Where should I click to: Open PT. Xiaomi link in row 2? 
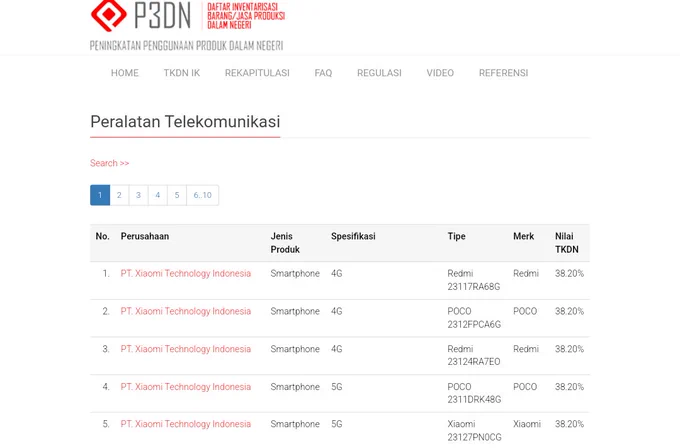pos(186,311)
